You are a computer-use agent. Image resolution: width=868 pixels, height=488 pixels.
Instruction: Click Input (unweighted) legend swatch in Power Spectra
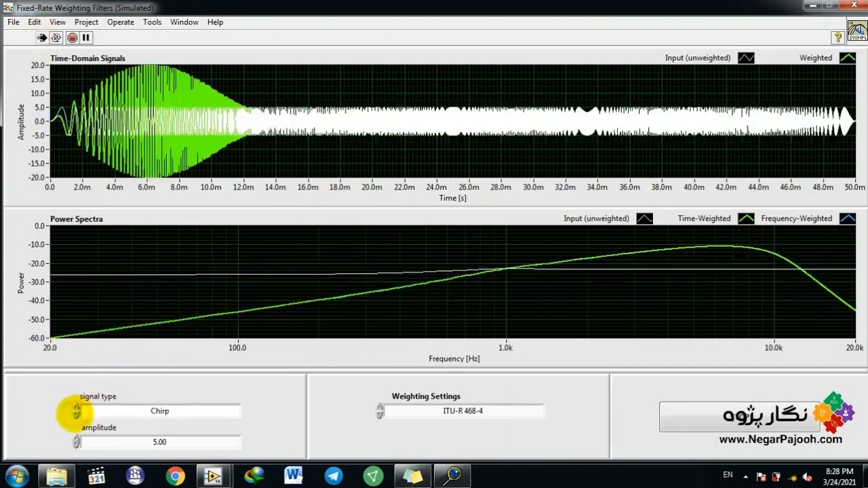(644, 219)
